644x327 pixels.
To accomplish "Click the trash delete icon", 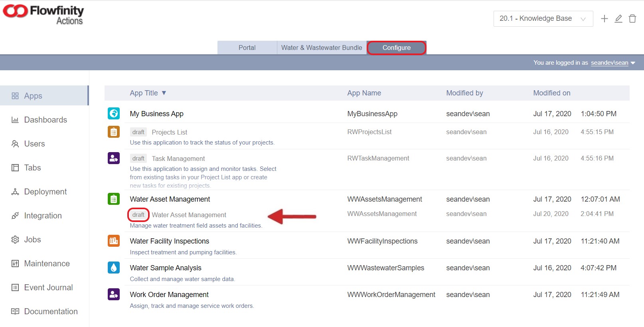I will (x=632, y=19).
